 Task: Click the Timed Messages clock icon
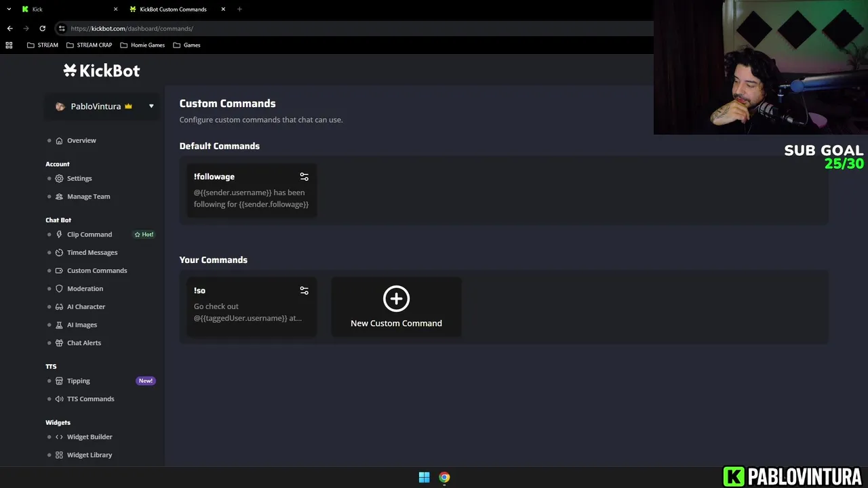[59, 252]
